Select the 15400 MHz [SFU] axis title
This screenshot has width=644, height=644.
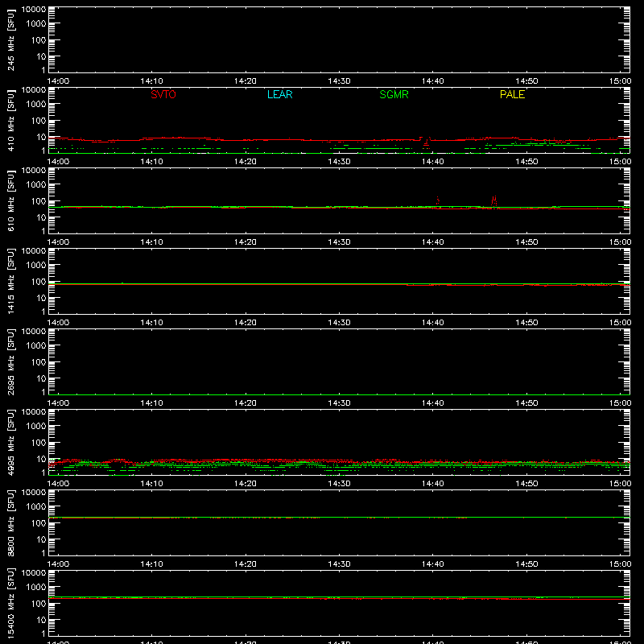pos(11,604)
